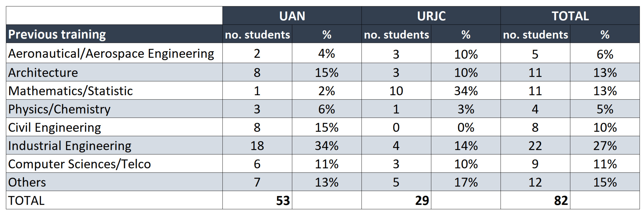Click Mathematics/Statistic URJC student count 10

[396, 91]
